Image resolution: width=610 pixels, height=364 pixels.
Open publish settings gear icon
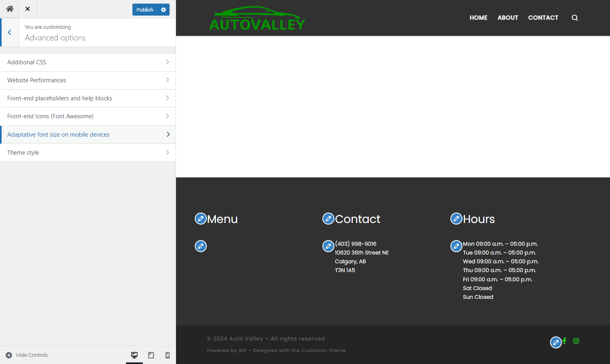click(x=164, y=10)
